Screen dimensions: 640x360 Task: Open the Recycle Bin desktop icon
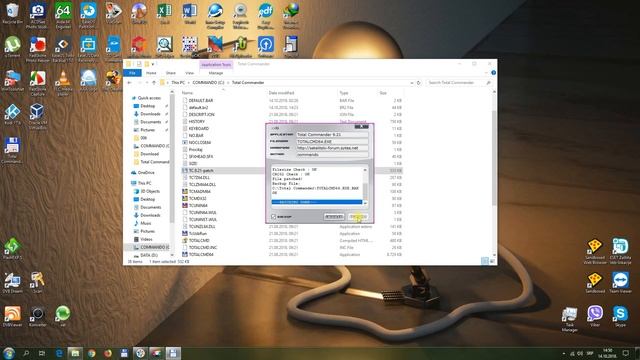(x=12, y=13)
